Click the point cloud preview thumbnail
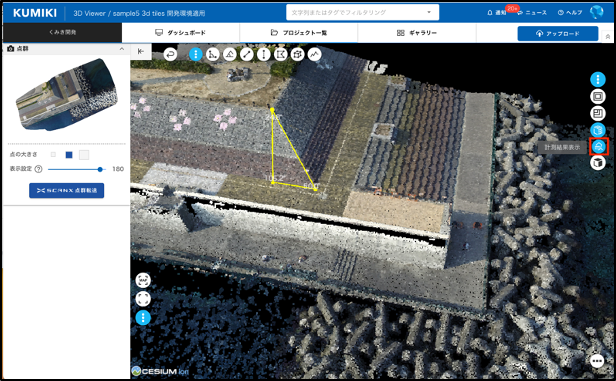The height and width of the screenshot is (381, 616). pos(66,95)
